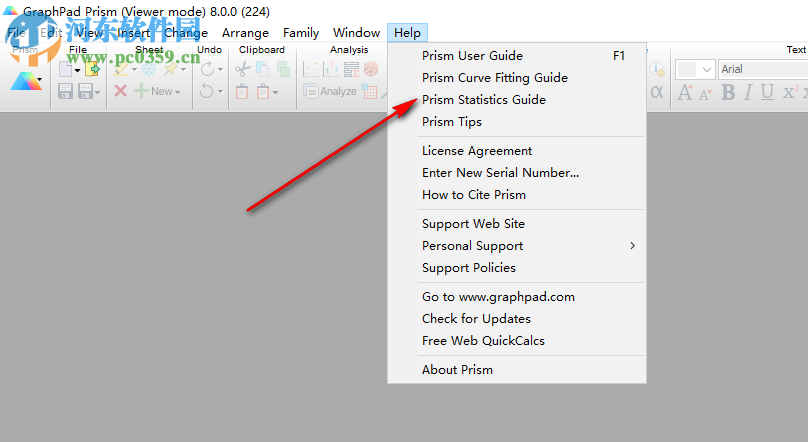Click the first Paste clipboard icon
This screenshot has width=808, height=442.
click(x=242, y=91)
